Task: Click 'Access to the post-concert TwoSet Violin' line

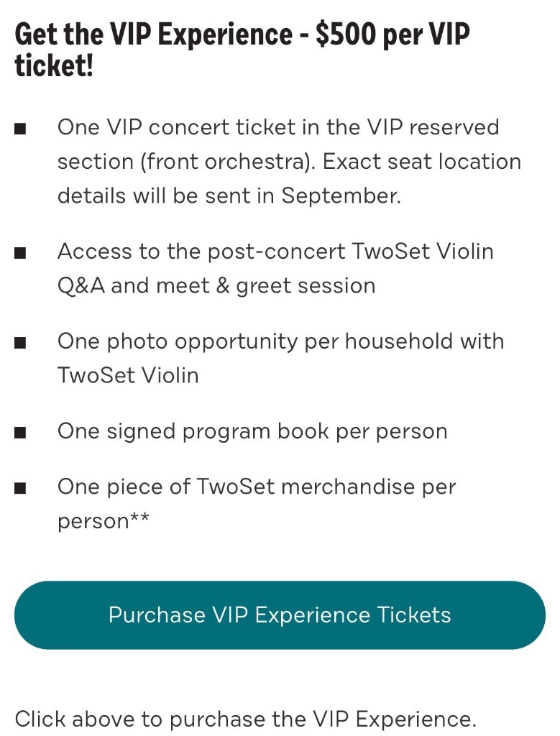Action: pos(275,251)
